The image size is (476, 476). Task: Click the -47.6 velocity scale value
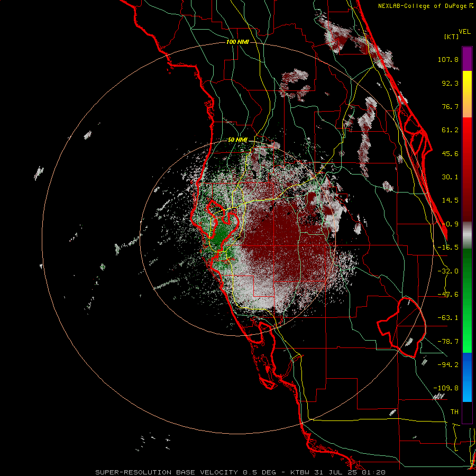(x=448, y=295)
